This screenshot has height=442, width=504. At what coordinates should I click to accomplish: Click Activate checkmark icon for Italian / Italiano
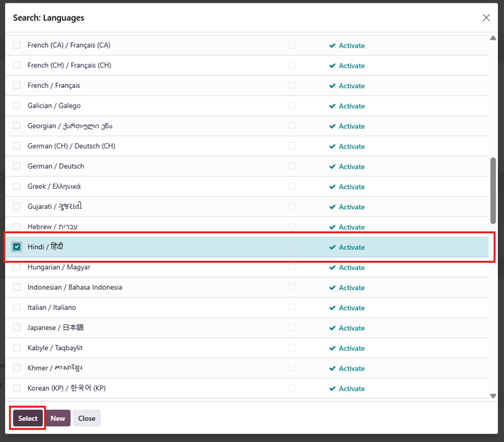pos(333,308)
